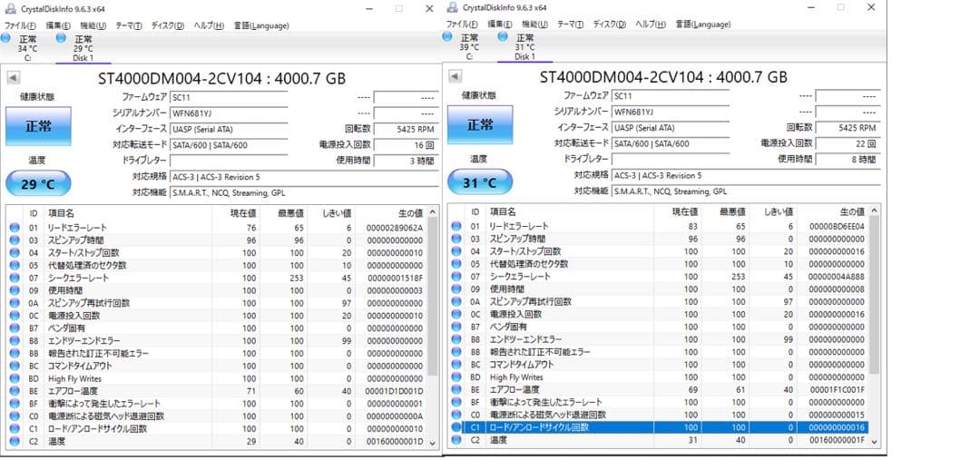Select 温度 row with ID C2, right window

(658, 440)
